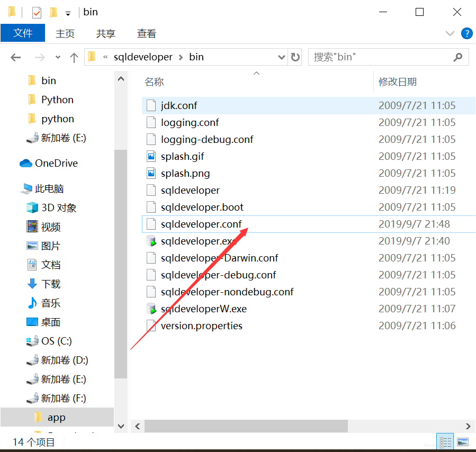Switch to the 主页 ribbon tab
Viewport: 476px width, 452px height.
[x=65, y=33]
